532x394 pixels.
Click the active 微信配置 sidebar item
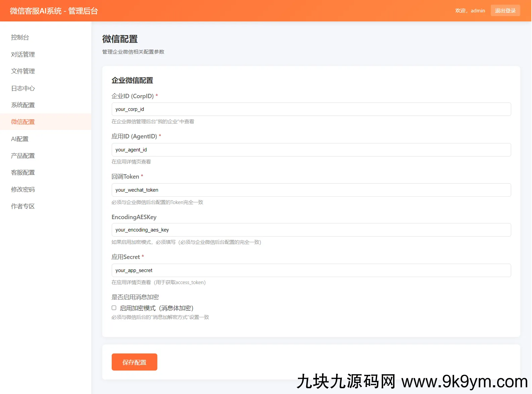pyautogui.click(x=23, y=122)
